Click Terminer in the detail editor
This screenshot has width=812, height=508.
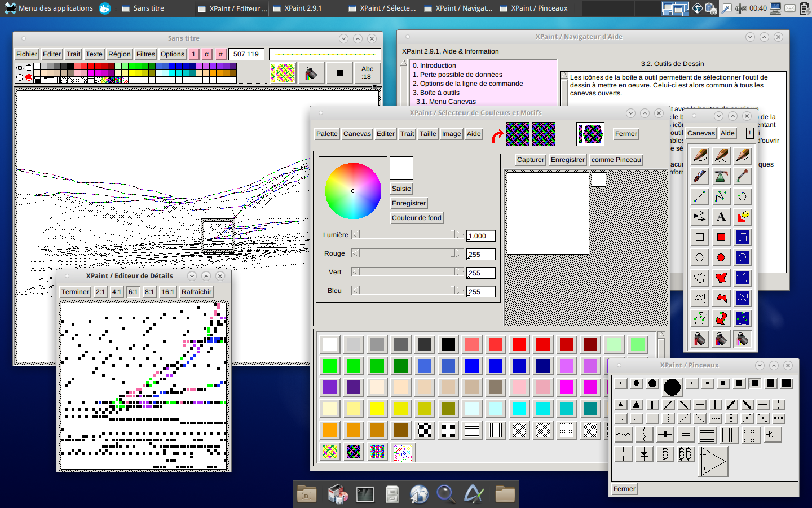(75, 292)
